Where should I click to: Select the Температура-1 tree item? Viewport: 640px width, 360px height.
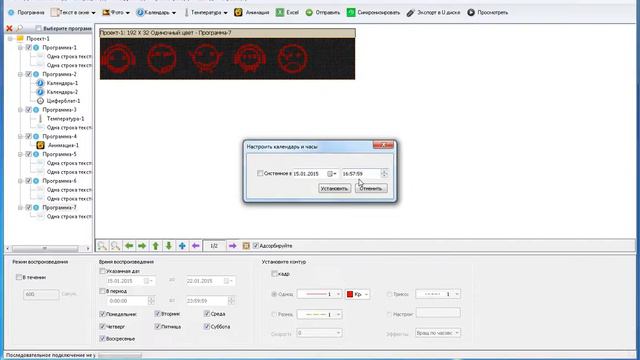click(x=65, y=119)
